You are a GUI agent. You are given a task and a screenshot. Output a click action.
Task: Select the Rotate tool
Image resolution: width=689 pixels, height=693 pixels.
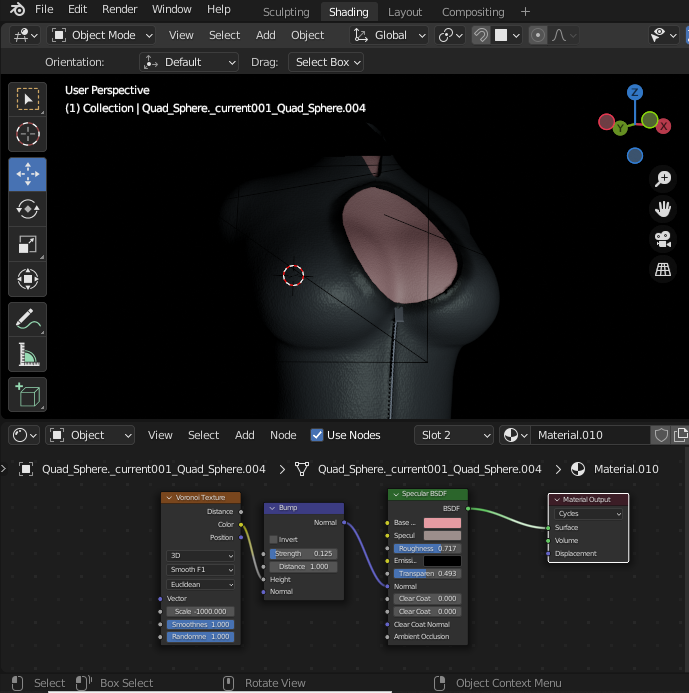click(27, 209)
